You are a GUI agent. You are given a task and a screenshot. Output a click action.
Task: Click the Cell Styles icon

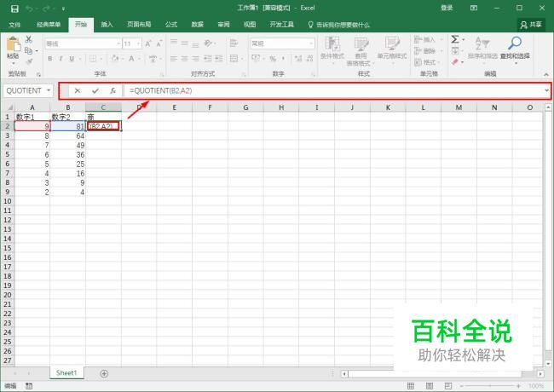click(x=392, y=43)
